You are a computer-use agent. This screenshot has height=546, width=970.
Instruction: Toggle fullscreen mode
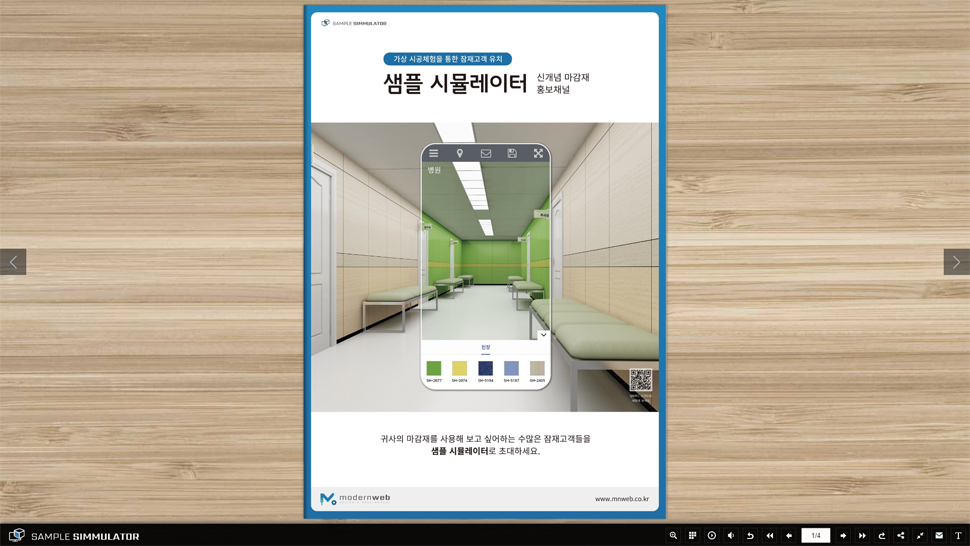point(920,536)
